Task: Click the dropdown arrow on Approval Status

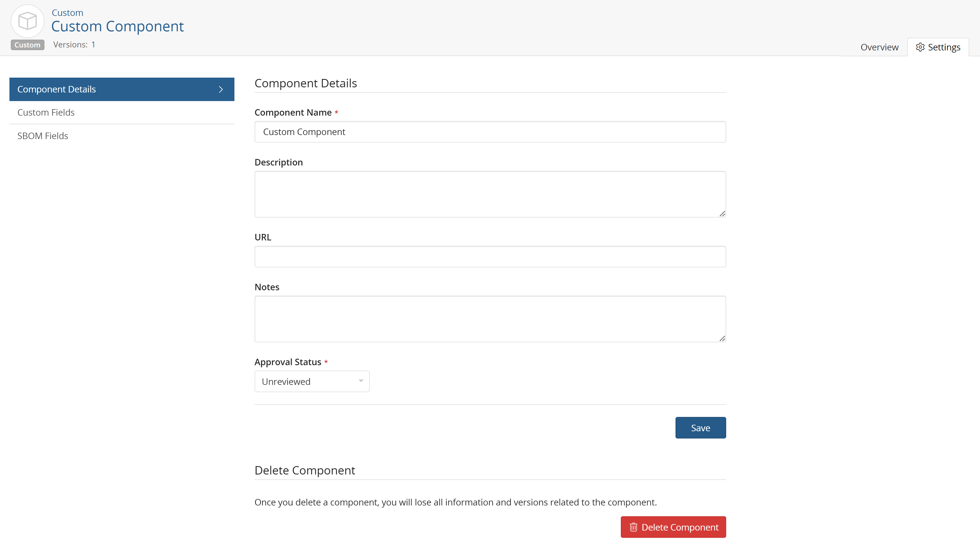Action: pyautogui.click(x=360, y=381)
